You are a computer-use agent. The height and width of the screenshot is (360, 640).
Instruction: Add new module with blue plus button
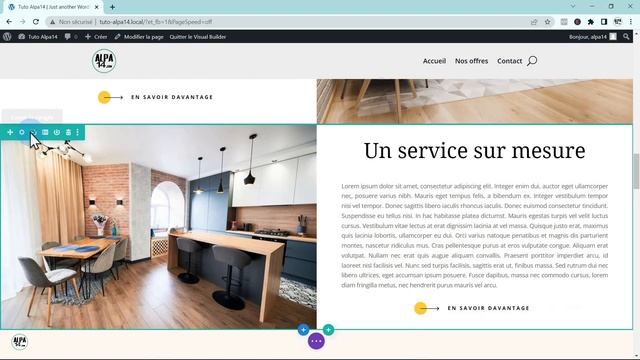click(303, 330)
